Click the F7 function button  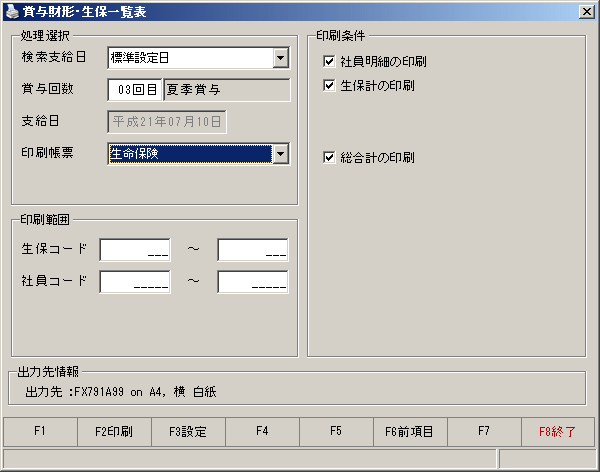click(x=484, y=432)
